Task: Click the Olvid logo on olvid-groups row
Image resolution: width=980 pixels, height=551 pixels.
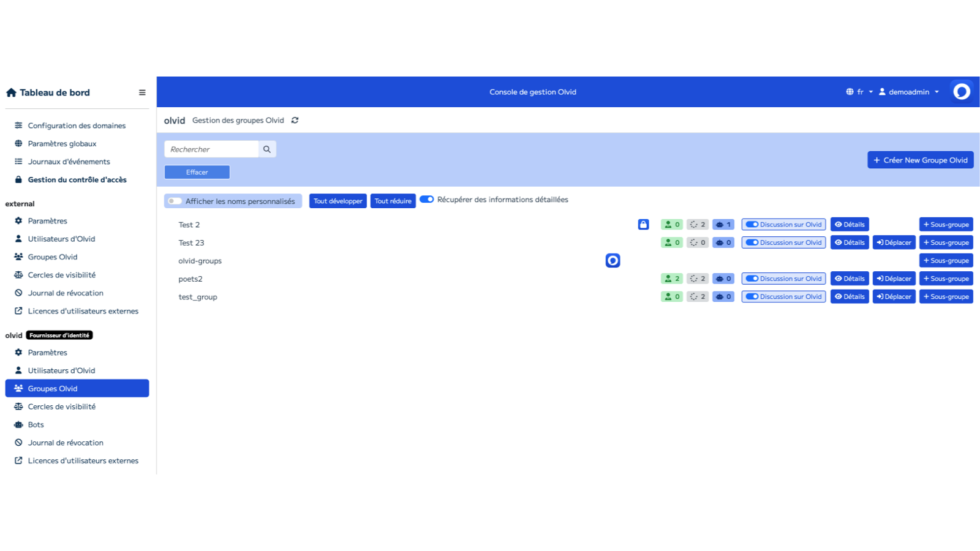Action: tap(612, 260)
